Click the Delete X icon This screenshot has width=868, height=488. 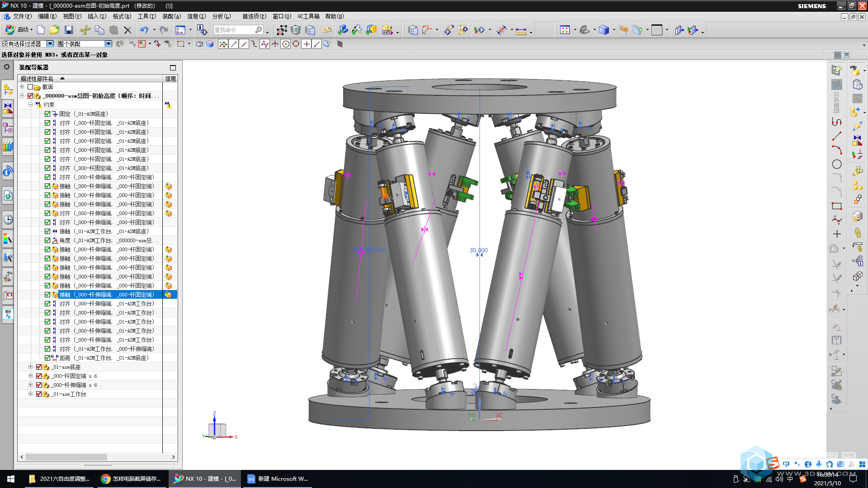coord(127,30)
